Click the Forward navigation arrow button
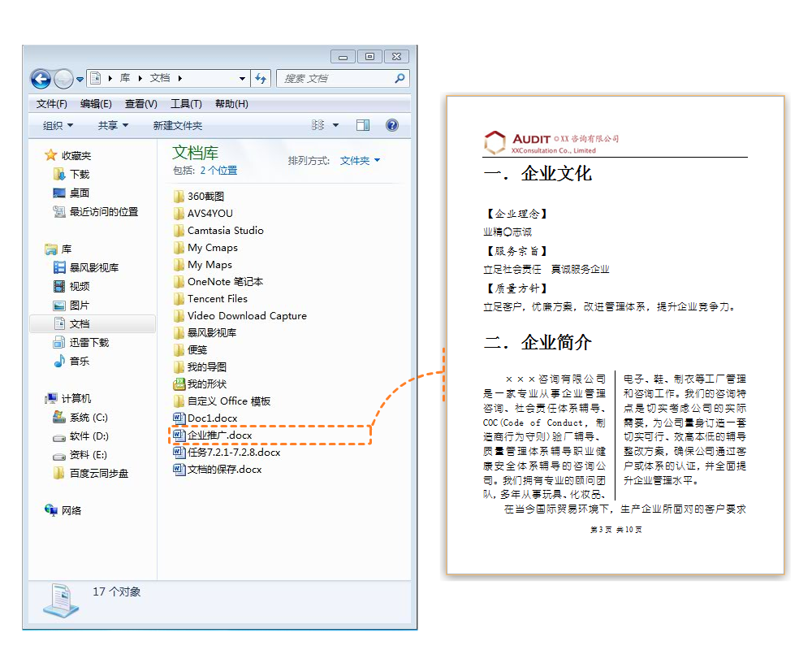 (x=63, y=80)
